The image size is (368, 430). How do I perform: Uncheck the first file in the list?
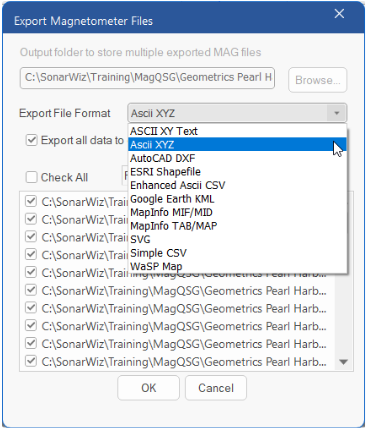tap(31, 201)
